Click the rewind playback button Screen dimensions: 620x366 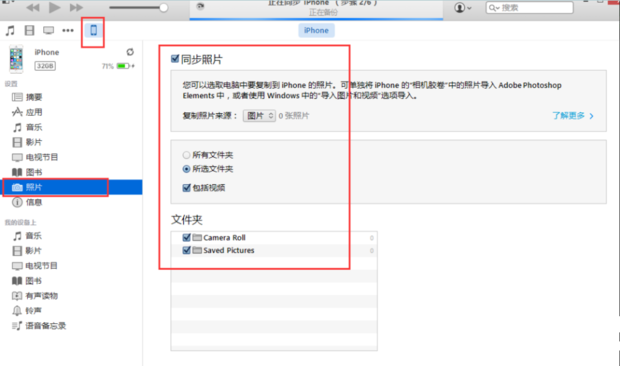point(33,8)
